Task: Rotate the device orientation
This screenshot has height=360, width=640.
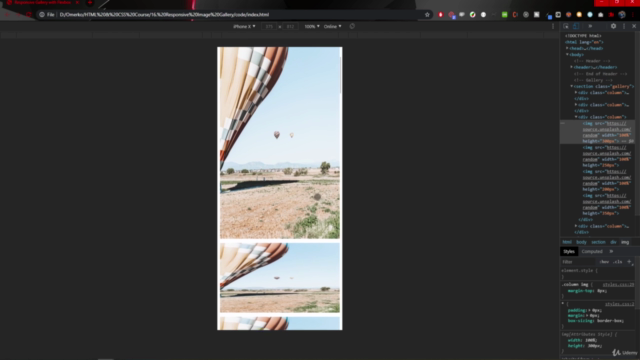Action: (x=352, y=26)
